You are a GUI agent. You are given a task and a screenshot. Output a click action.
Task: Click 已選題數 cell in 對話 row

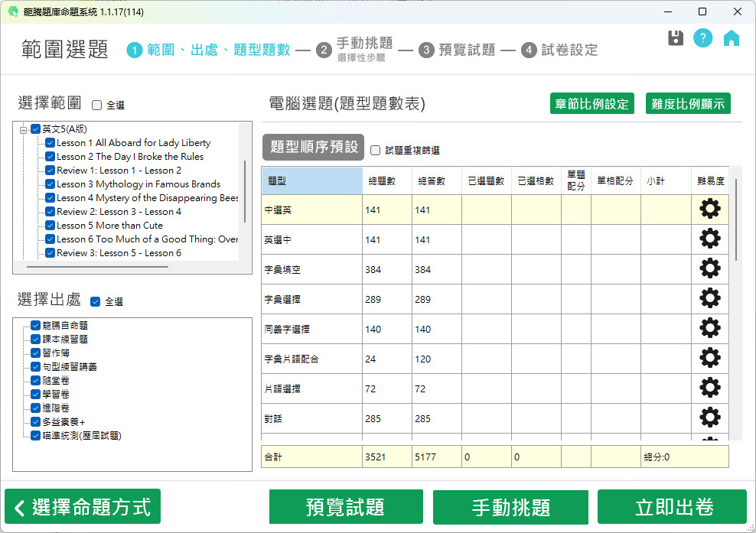click(x=487, y=419)
